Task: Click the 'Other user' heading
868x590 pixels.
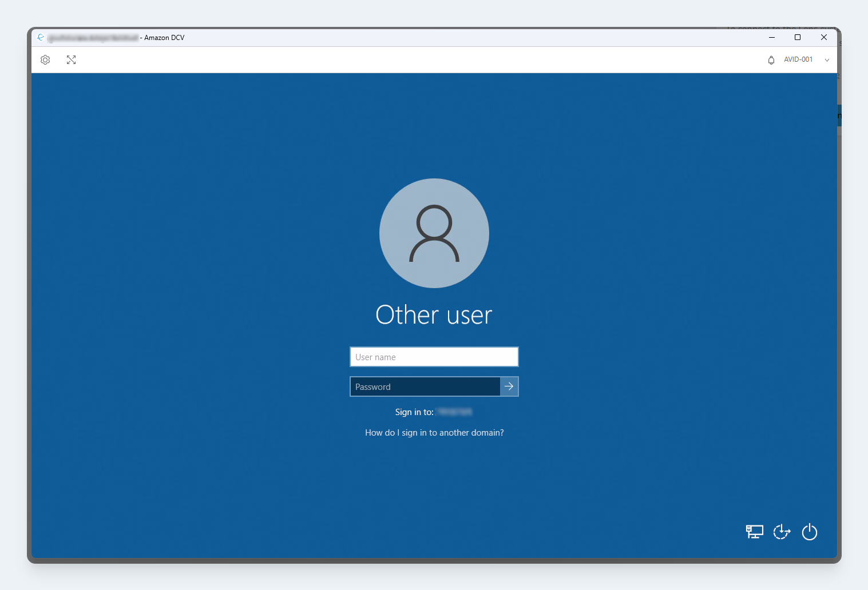Action: [x=434, y=315]
